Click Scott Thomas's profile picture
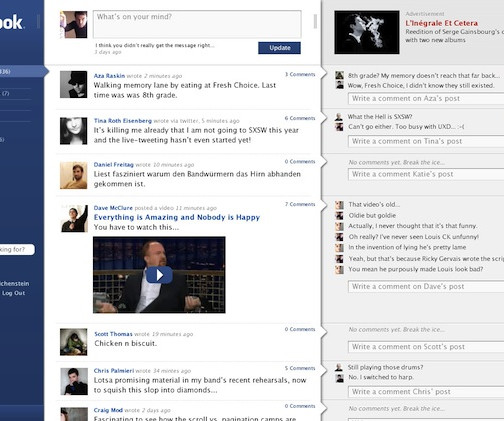504x421 pixels. click(x=74, y=342)
